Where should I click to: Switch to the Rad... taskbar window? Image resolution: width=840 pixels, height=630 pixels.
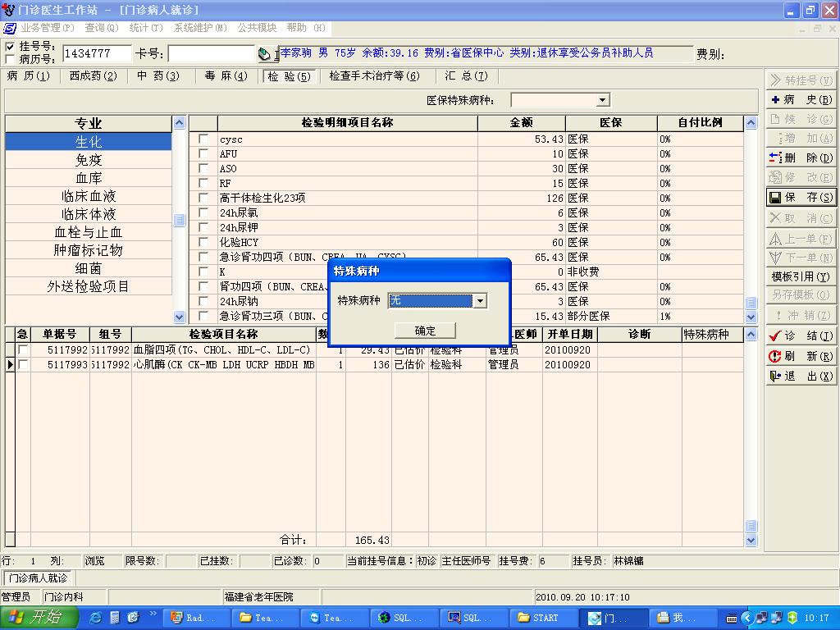tap(195, 618)
